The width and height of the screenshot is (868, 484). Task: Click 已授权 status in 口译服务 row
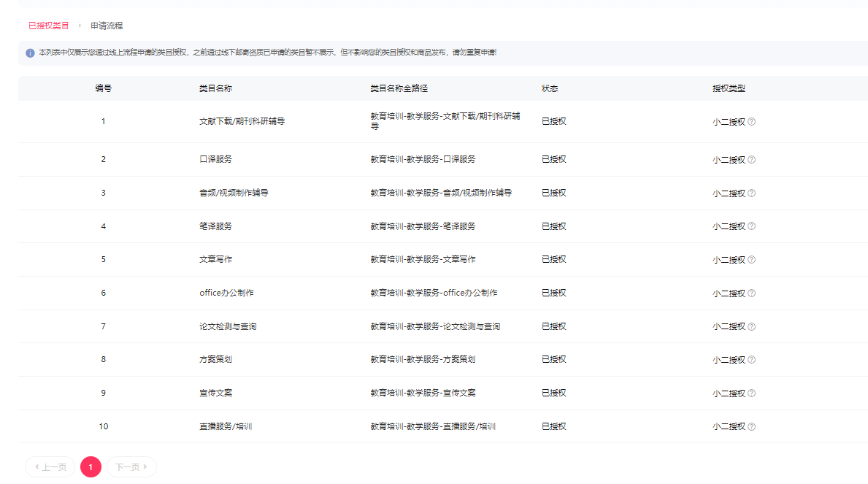(x=553, y=159)
